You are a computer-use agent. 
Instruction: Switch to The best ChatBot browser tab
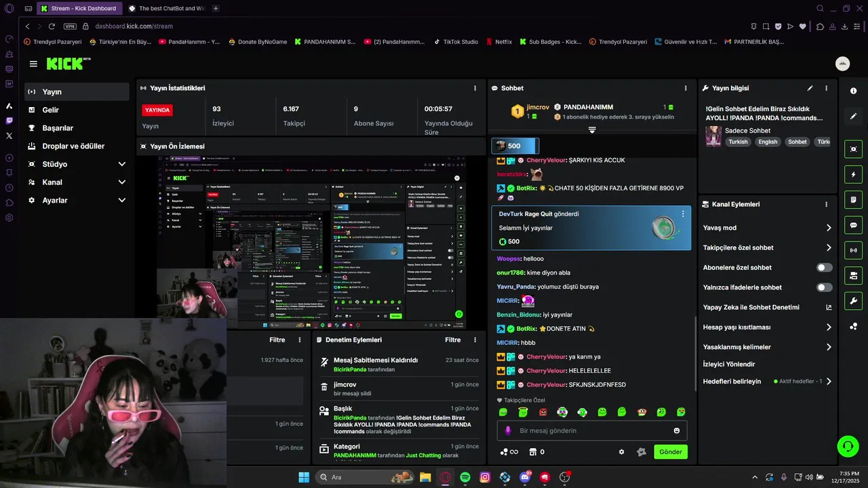167,9
